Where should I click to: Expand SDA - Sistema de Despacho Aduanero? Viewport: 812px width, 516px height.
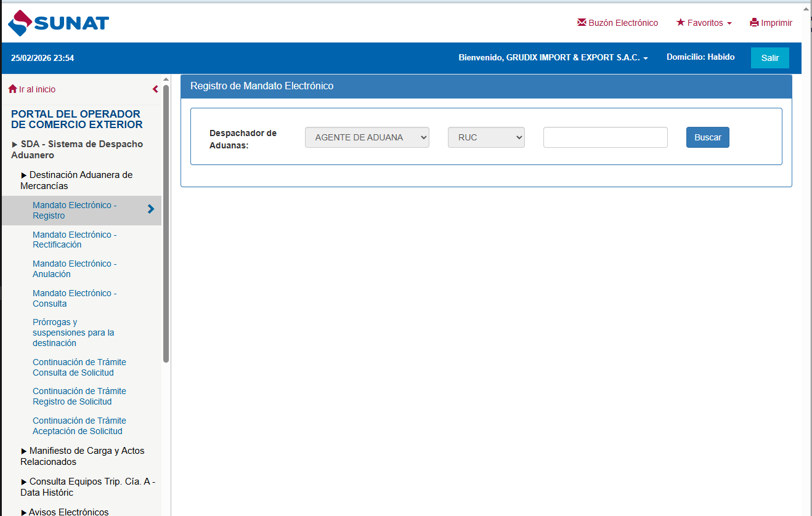click(77, 150)
